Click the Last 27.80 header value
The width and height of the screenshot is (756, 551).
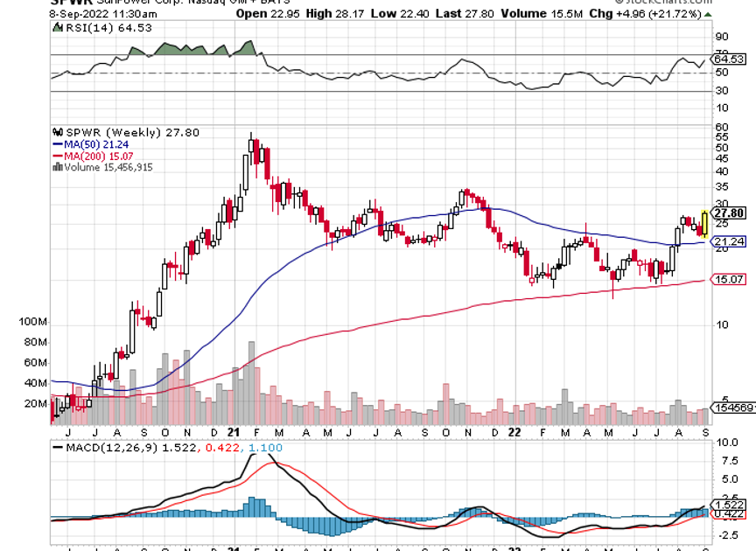[x=465, y=13]
